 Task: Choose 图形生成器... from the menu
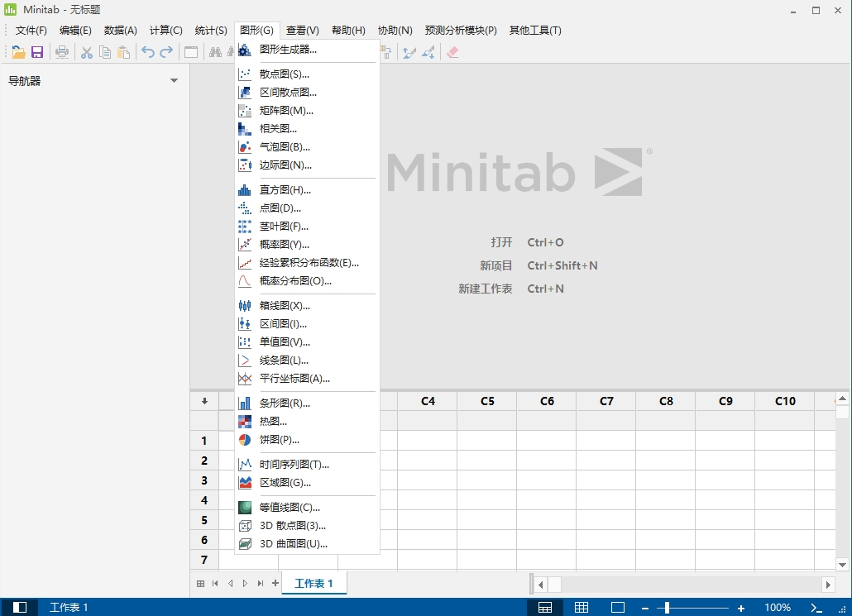click(x=307, y=50)
